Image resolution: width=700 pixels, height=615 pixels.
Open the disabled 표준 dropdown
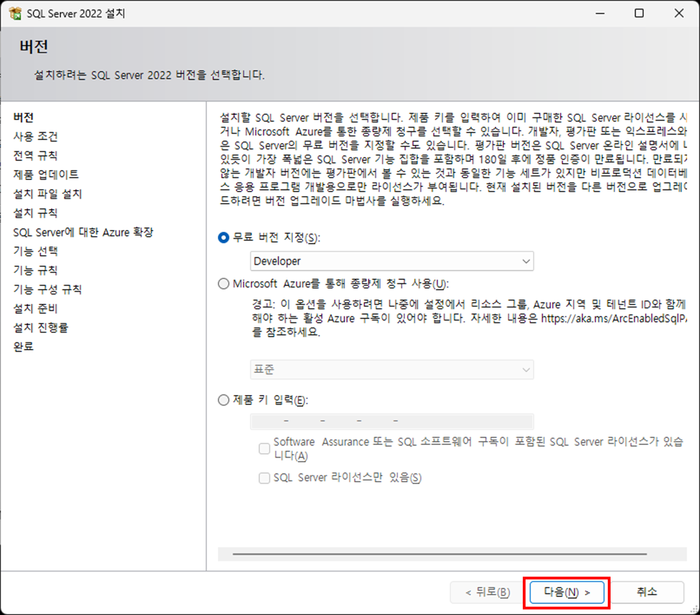[x=392, y=369]
